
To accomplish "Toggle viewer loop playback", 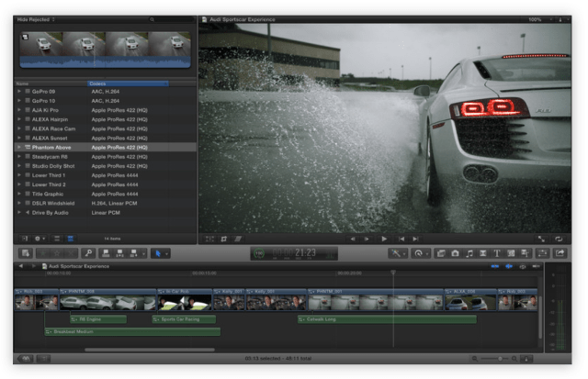I will click(558, 239).
